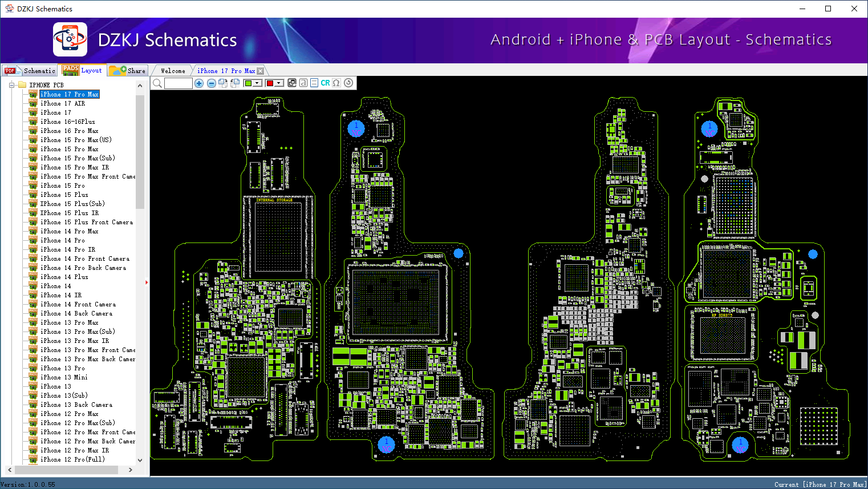The height and width of the screenshot is (489, 868).
Task: Select iPhone 17 Pro Max in the tree
Action: point(69,94)
